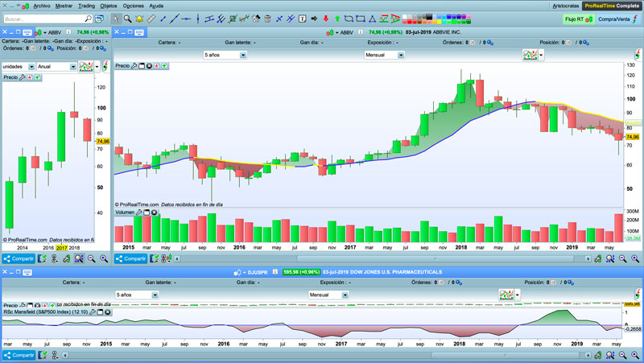Click zoom-in magnifier in ABBV main chart footer
644x363 pixels.
tap(635, 258)
